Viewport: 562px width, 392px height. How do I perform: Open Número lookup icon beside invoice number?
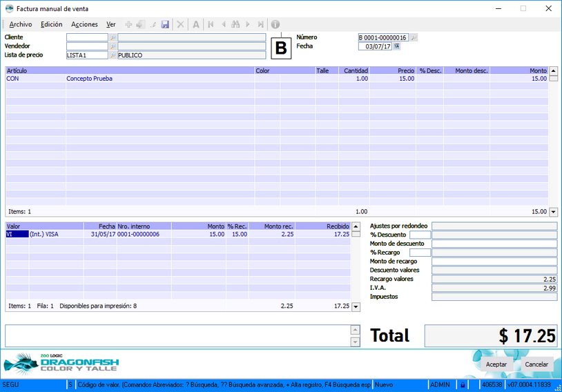[x=414, y=37]
